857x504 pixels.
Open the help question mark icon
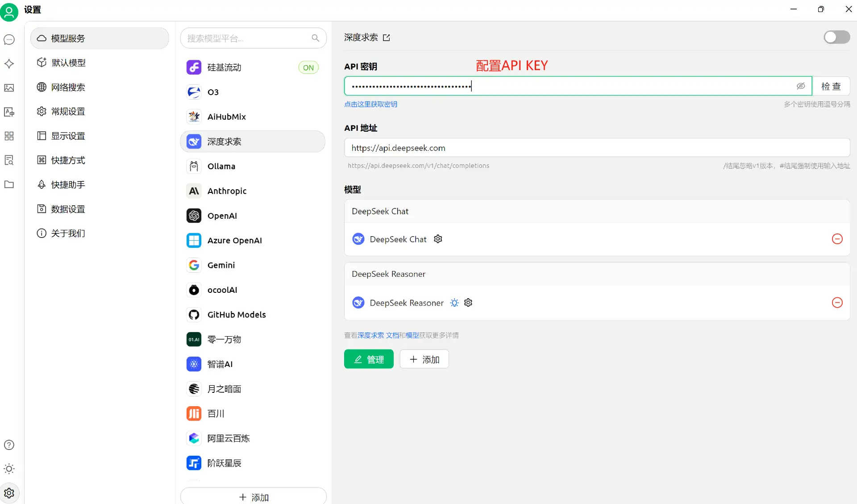tap(9, 445)
